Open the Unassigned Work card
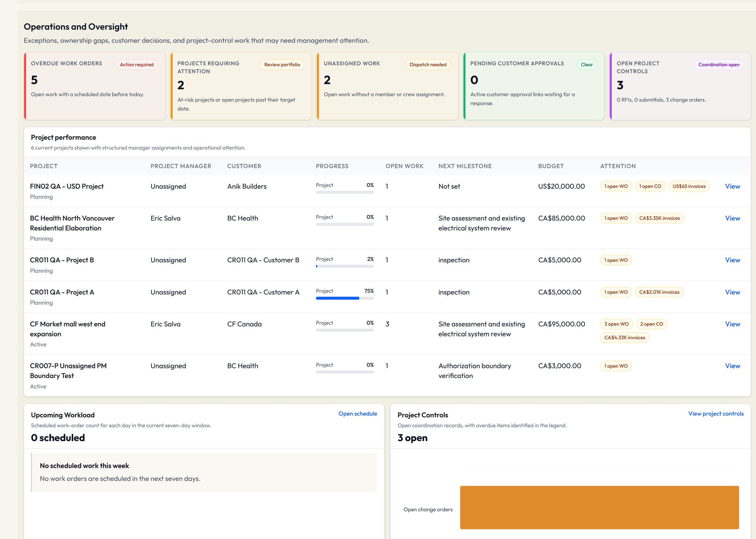Screen dimensions: 756x539 pyautogui.click(x=388, y=86)
